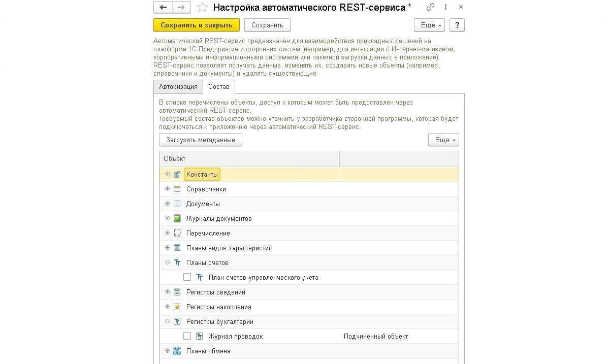Check План счетов управленческого учета checkbox

(187, 278)
